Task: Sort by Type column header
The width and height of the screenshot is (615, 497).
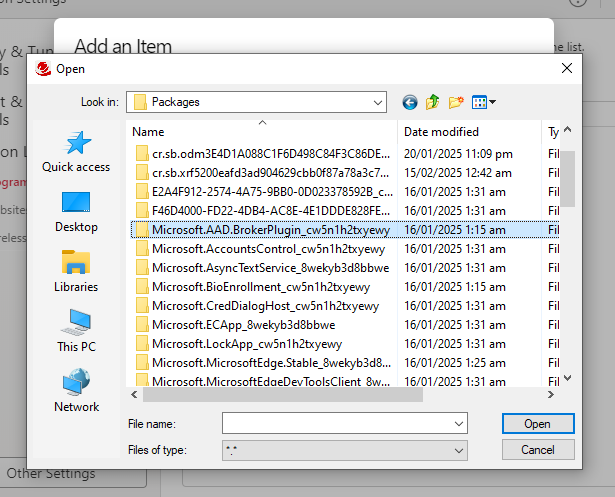Action: (551, 132)
